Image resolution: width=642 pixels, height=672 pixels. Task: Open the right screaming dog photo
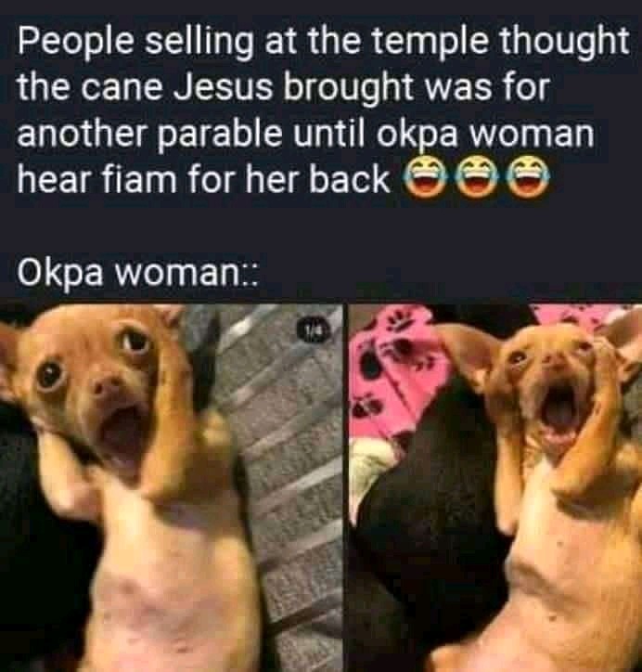click(x=495, y=487)
